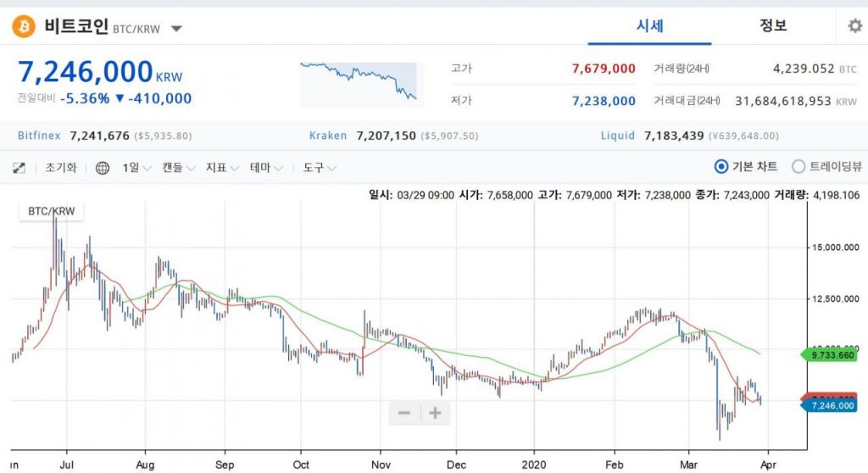Open the 1일 interval dropdown
Screen dimensions: 868x473
(x=136, y=168)
